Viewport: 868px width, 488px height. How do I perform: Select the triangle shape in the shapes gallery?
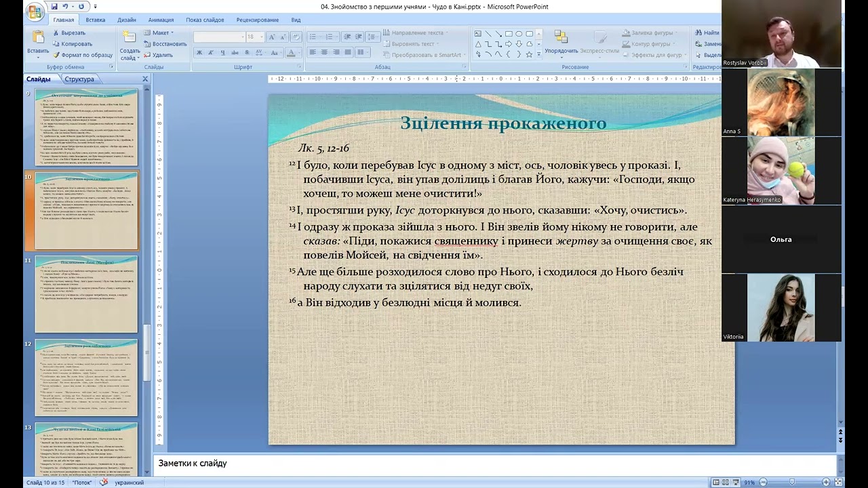pyautogui.click(x=477, y=44)
